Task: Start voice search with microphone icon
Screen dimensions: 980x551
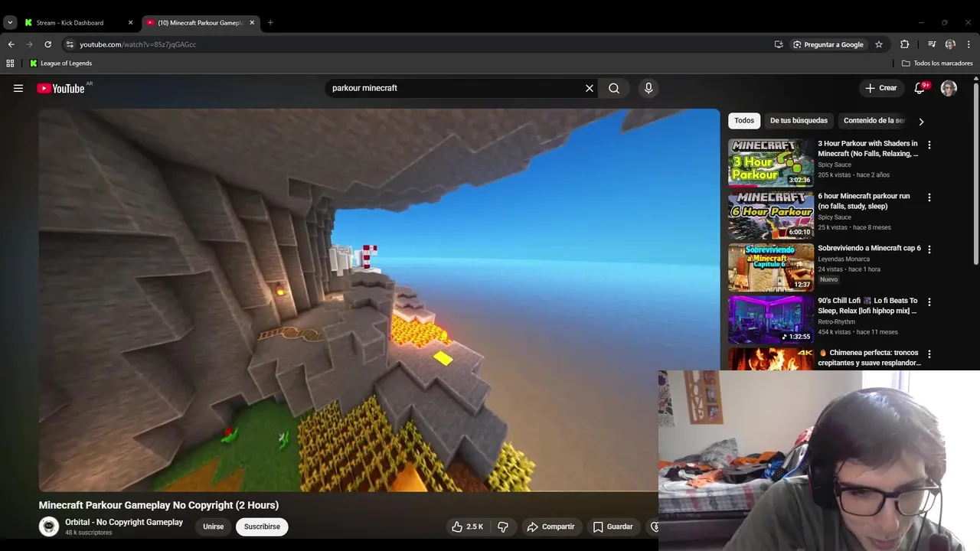Action: (x=648, y=88)
